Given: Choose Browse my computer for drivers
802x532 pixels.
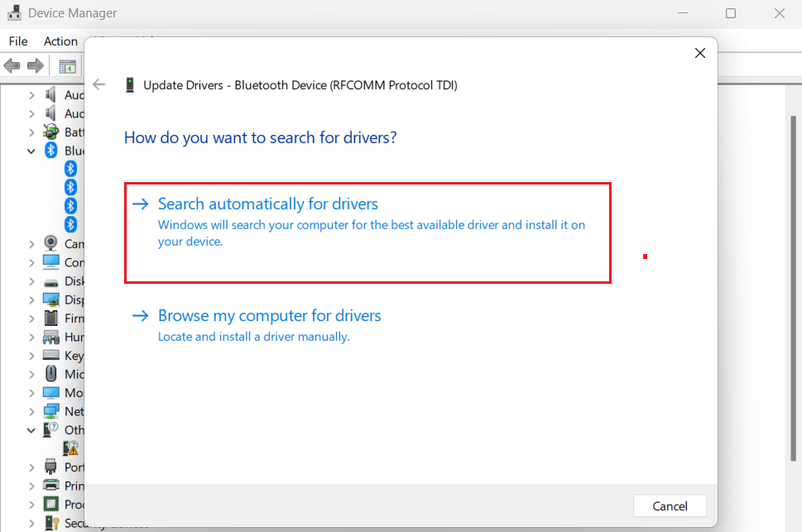Looking at the screenshot, I should (x=257, y=325).
